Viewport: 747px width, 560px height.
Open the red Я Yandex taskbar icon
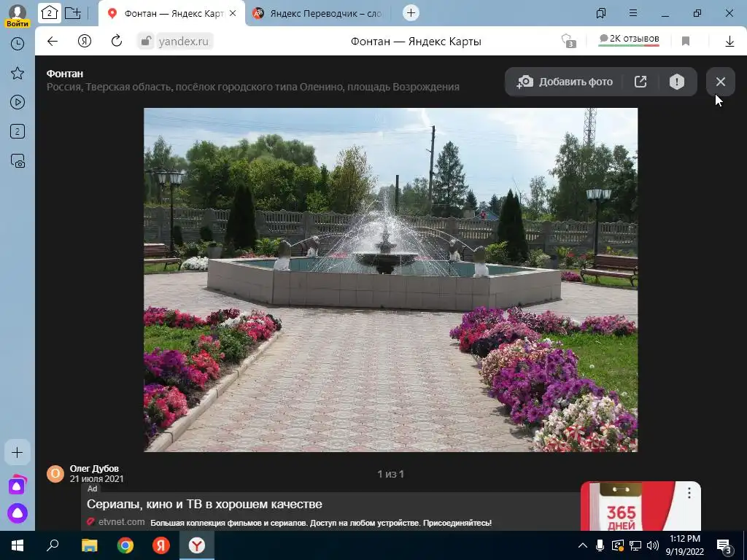tap(161, 545)
